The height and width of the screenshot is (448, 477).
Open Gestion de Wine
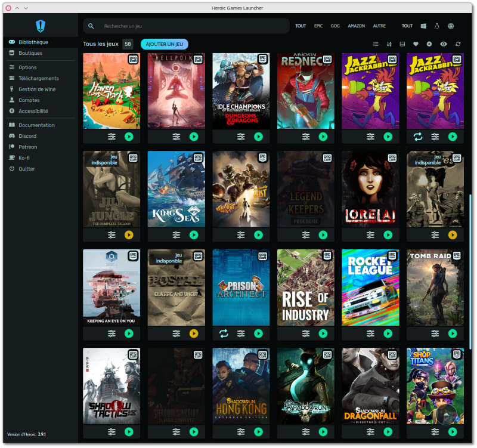point(41,89)
